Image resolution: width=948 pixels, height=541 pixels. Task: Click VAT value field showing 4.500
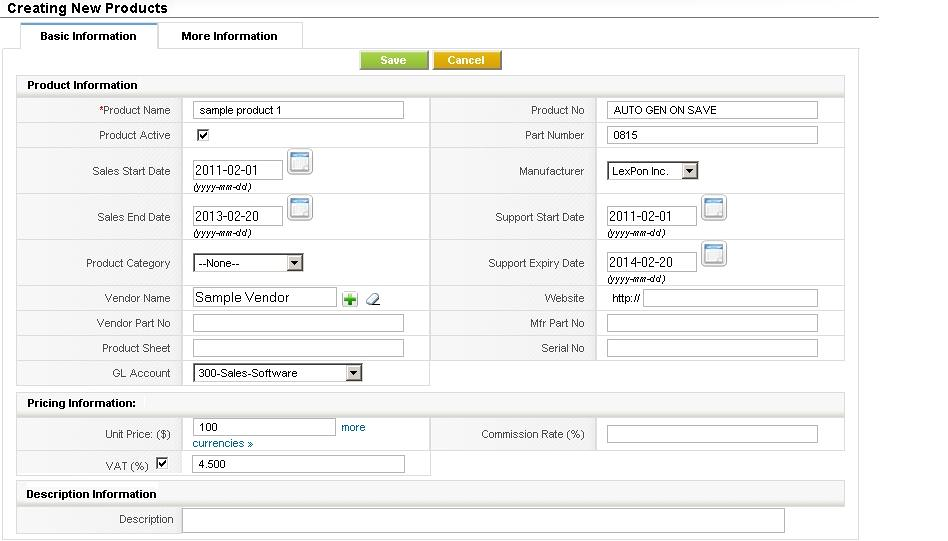pos(299,464)
